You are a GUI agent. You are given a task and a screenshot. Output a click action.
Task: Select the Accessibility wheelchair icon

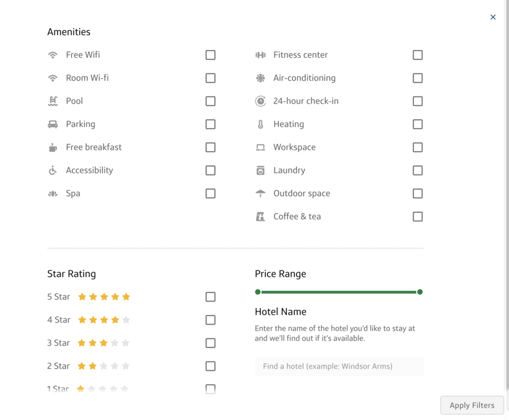(x=53, y=170)
